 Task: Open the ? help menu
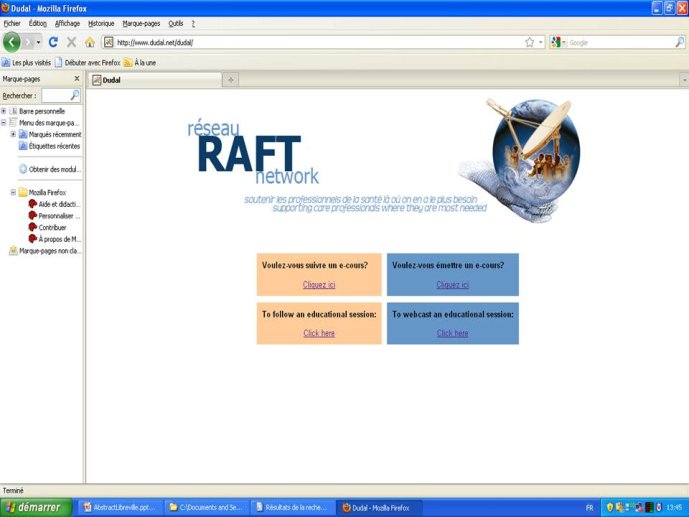pyautogui.click(x=193, y=23)
